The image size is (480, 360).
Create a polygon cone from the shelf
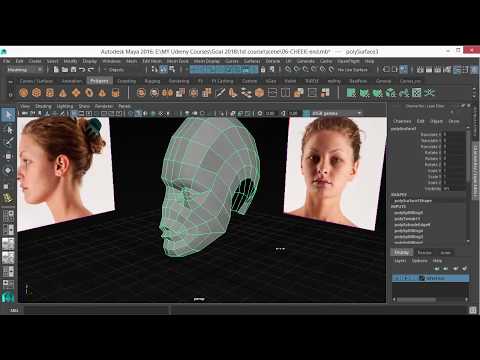(63, 92)
